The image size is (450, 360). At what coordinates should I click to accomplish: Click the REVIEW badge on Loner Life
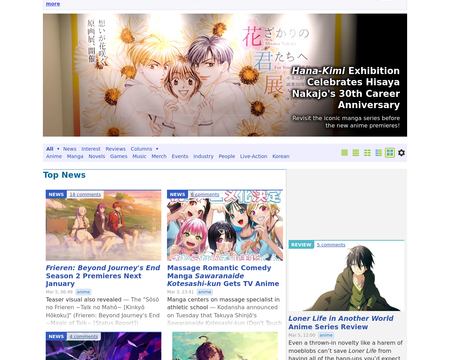[x=301, y=245]
